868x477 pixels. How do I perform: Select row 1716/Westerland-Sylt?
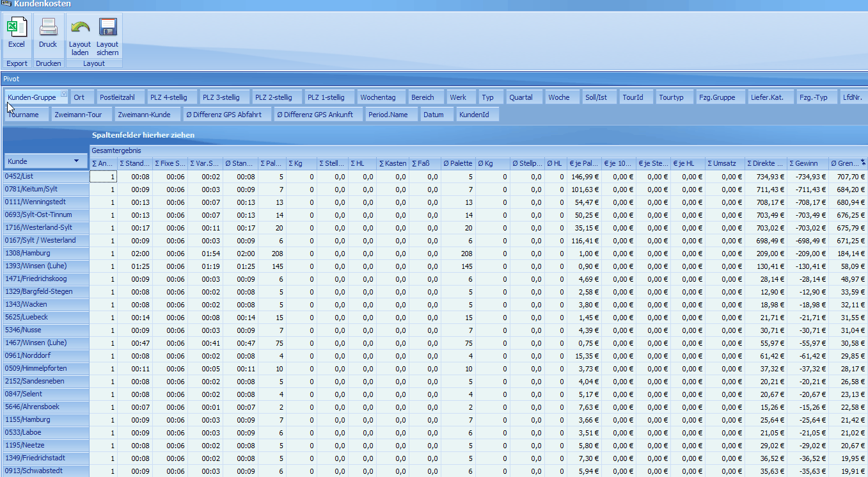(x=45, y=227)
